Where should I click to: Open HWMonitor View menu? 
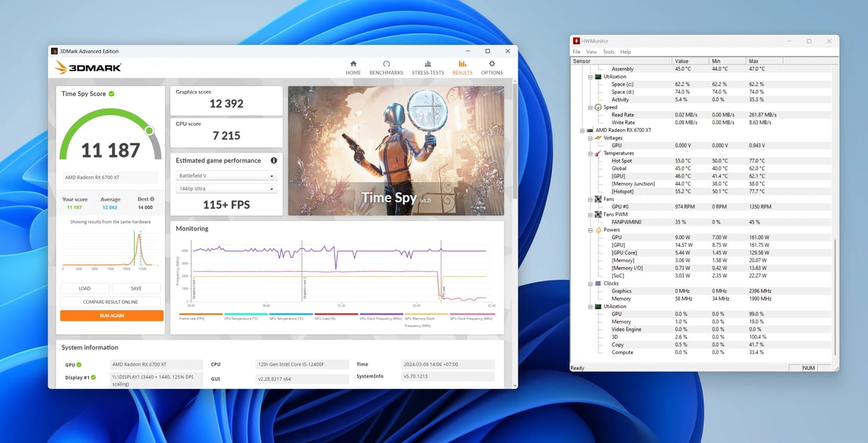click(591, 52)
